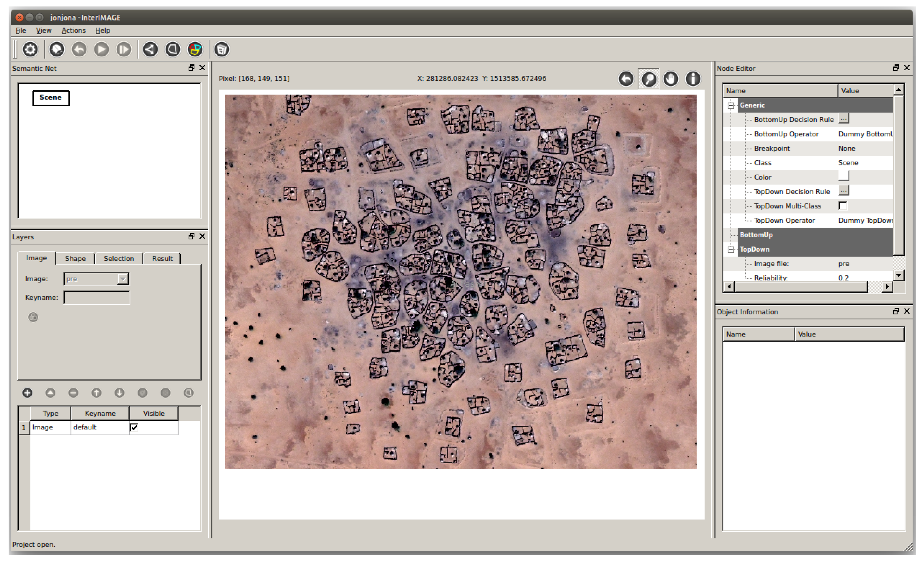Click the info tool icon above image

pos(693,79)
